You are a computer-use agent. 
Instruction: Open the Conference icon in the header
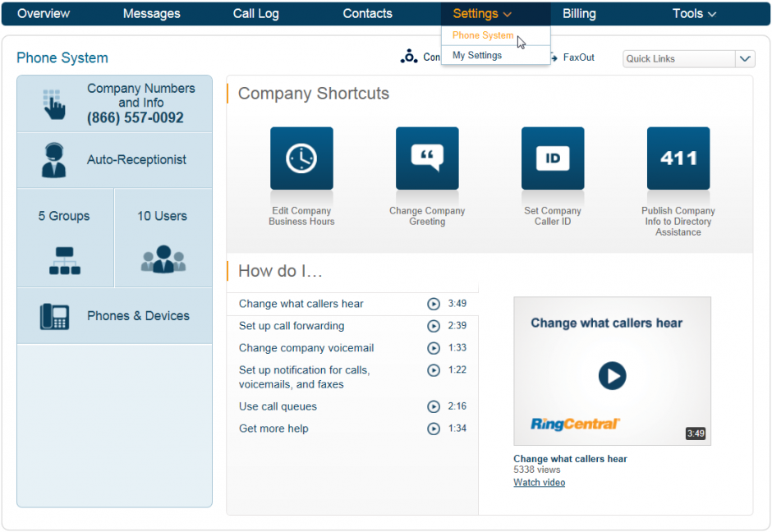coord(410,57)
